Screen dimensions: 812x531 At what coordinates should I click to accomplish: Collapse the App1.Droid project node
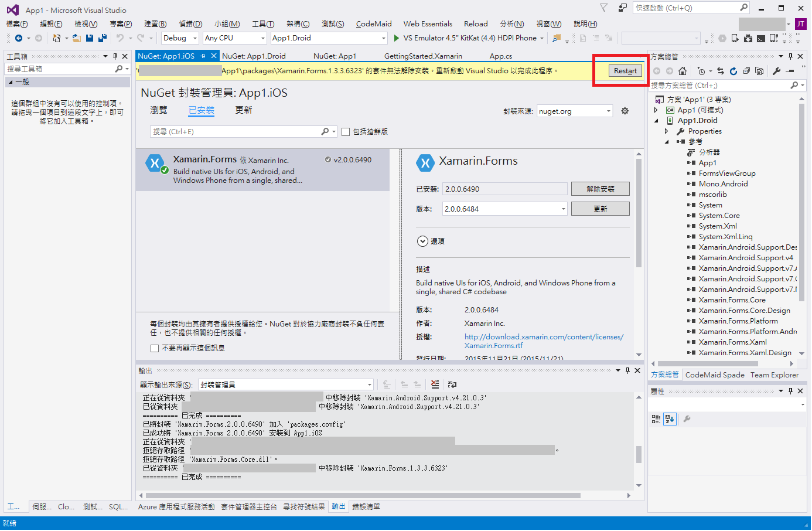pos(656,121)
